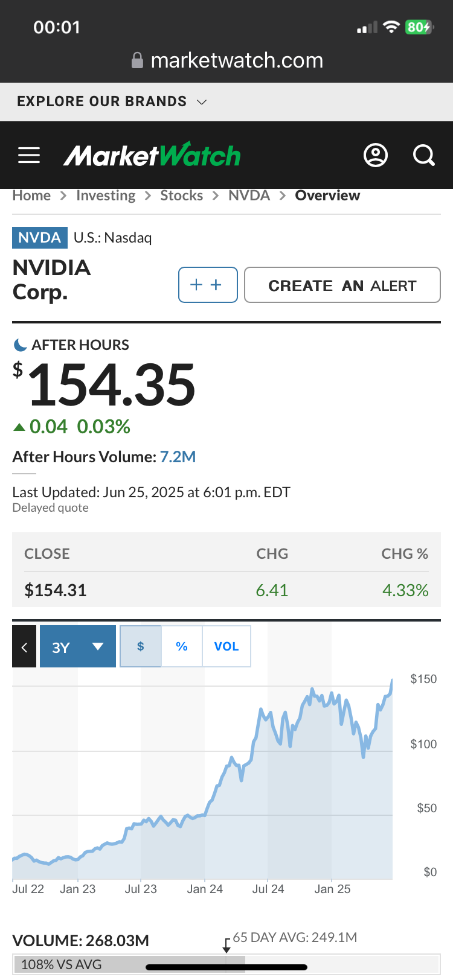Open the 3Y time range dropdown

(78, 647)
